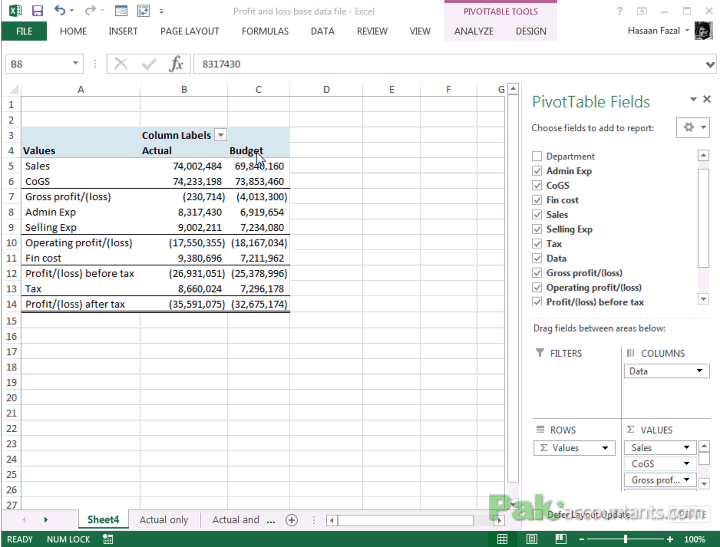Image resolution: width=720 pixels, height=547 pixels.
Task: Click inside the formula bar showing 8317430
Action: click(x=449, y=64)
